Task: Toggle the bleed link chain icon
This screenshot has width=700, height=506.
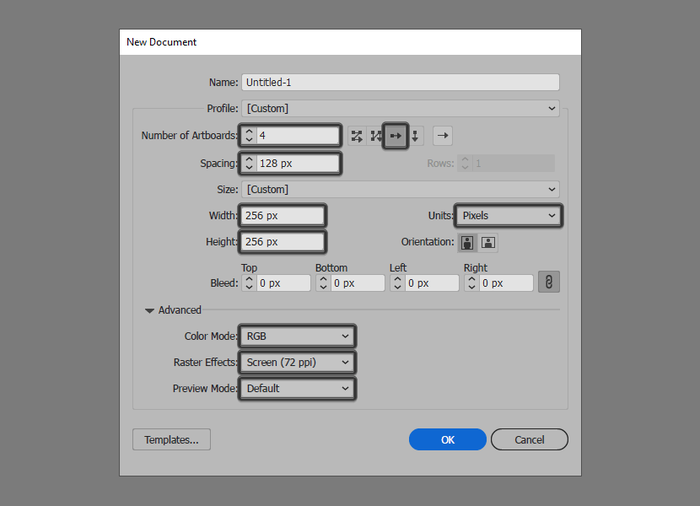Action: click(x=548, y=282)
